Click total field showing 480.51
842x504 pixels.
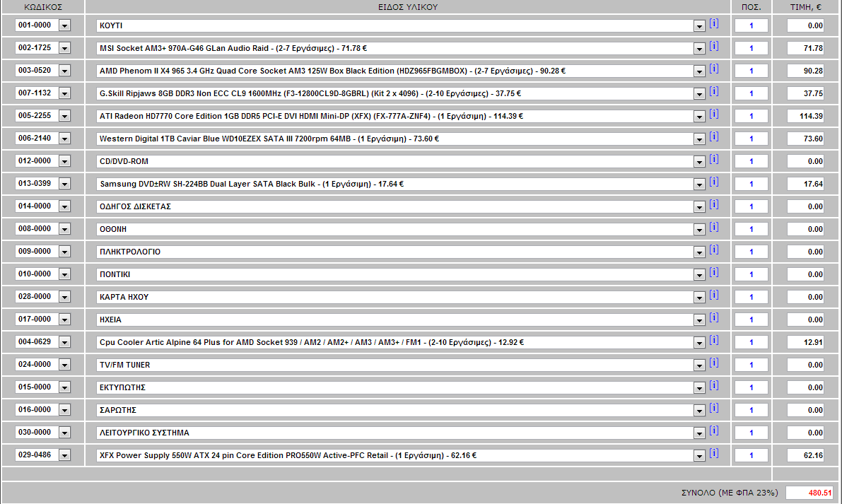809,493
